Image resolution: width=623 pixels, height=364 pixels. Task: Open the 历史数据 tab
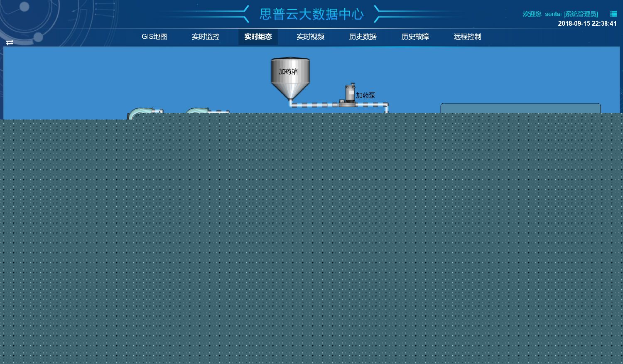tap(362, 37)
